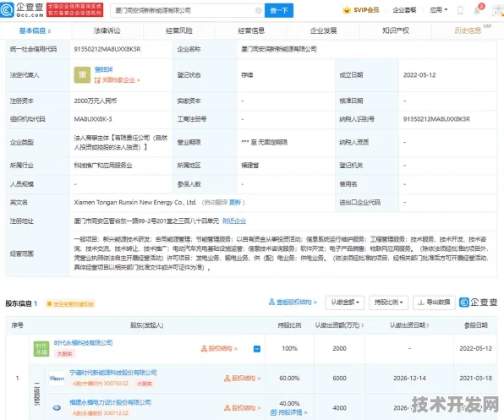504x420 pixels.
Task: Switch to the 经营风险 tab
Action: [179, 30]
